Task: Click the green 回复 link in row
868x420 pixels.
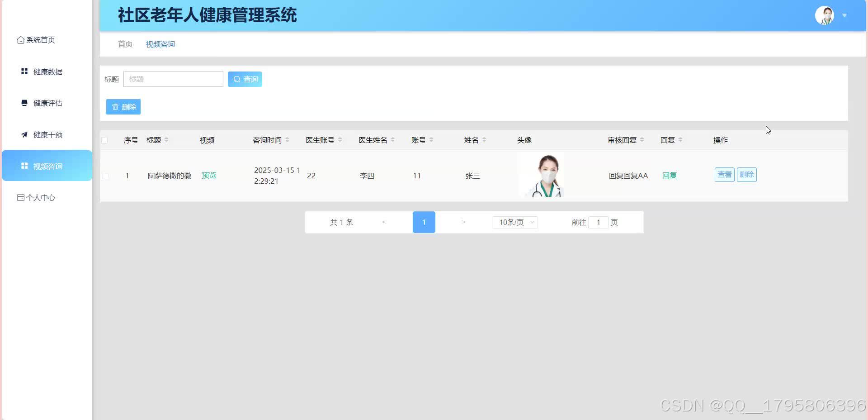Action: pos(670,176)
